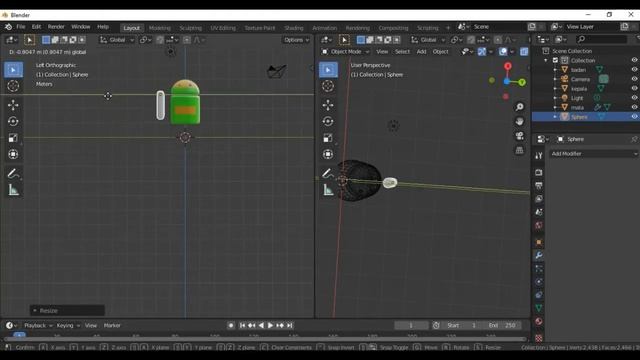
Task: Select the Annotate tool in left viewport
Action: pos(13,173)
